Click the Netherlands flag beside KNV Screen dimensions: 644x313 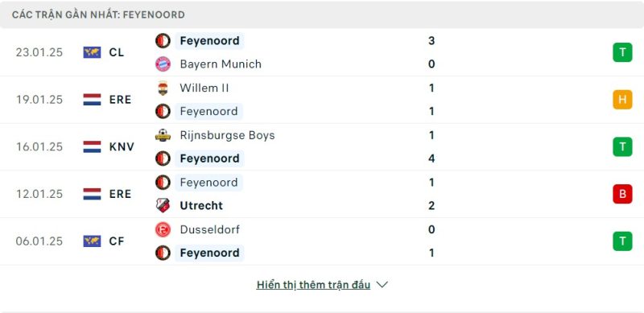(92, 146)
